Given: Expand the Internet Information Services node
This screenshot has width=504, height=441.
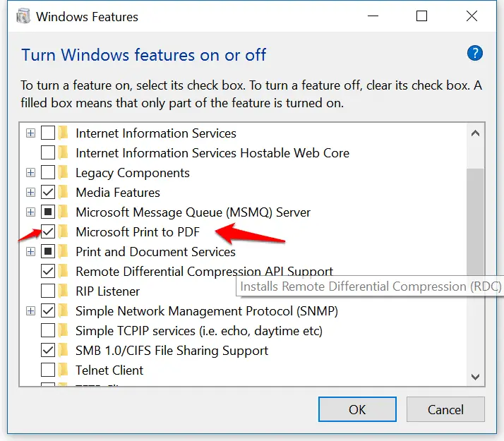Looking at the screenshot, I should [x=30, y=133].
